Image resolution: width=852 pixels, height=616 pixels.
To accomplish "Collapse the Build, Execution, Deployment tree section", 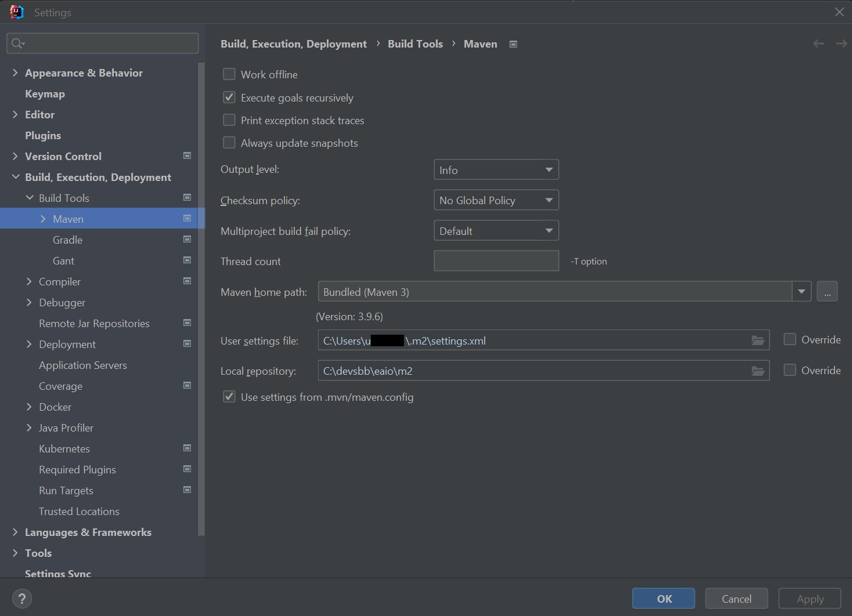I will 15,177.
